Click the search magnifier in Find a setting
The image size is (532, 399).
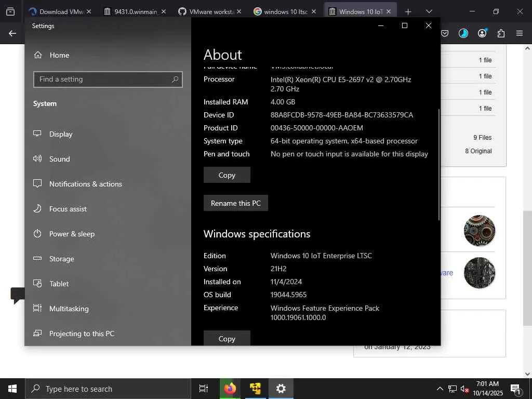(x=175, y=79)
